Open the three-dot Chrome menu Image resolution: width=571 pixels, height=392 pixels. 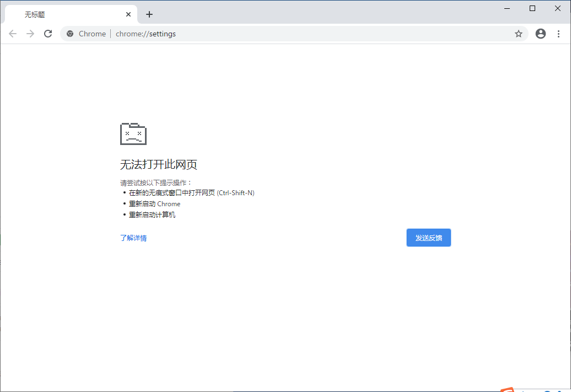tap(558, 34)
